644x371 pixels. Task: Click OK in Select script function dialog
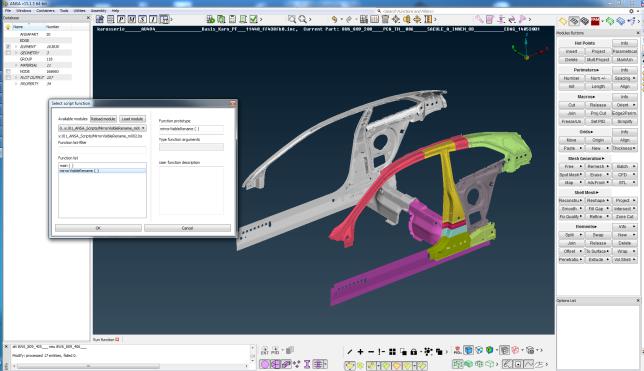point(98,228)
